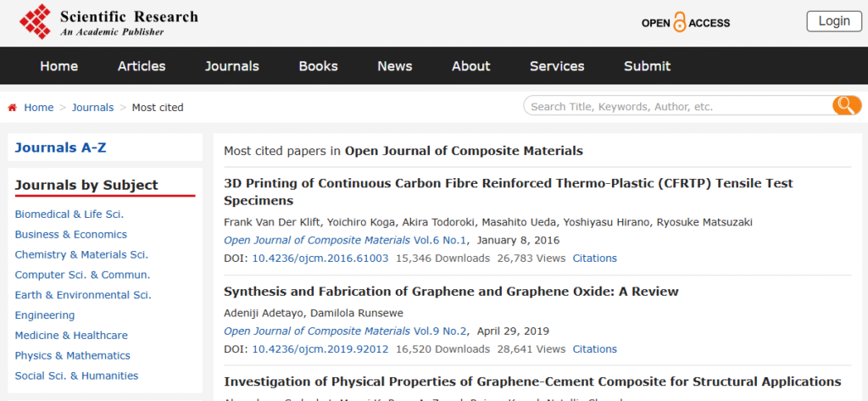Click the April 29, 2019 date text

pyautogui.click(x=513, y=331)
